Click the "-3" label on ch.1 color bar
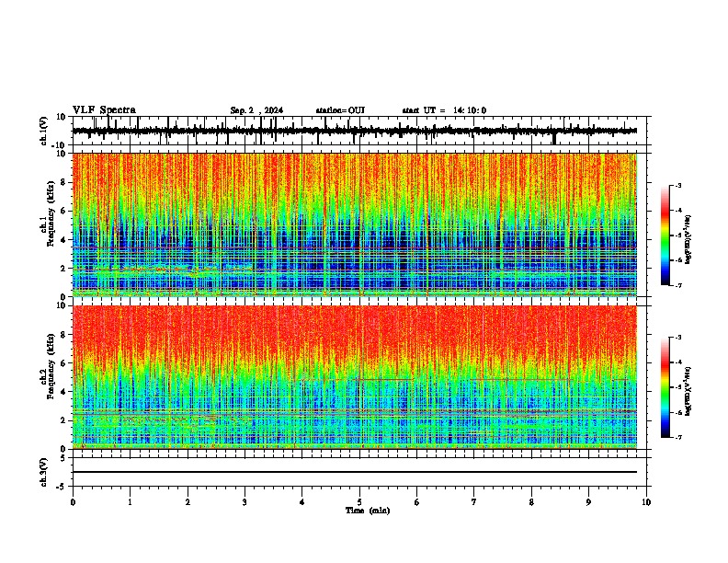 coord(677,185)
